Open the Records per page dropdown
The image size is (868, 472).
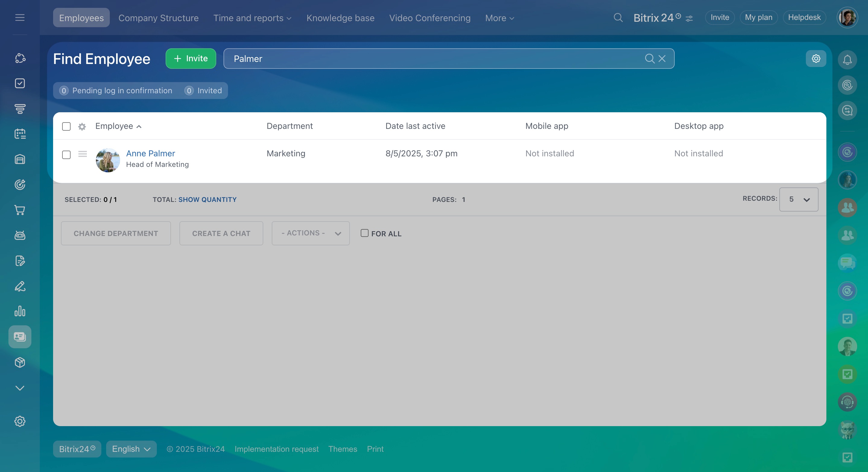798,199
